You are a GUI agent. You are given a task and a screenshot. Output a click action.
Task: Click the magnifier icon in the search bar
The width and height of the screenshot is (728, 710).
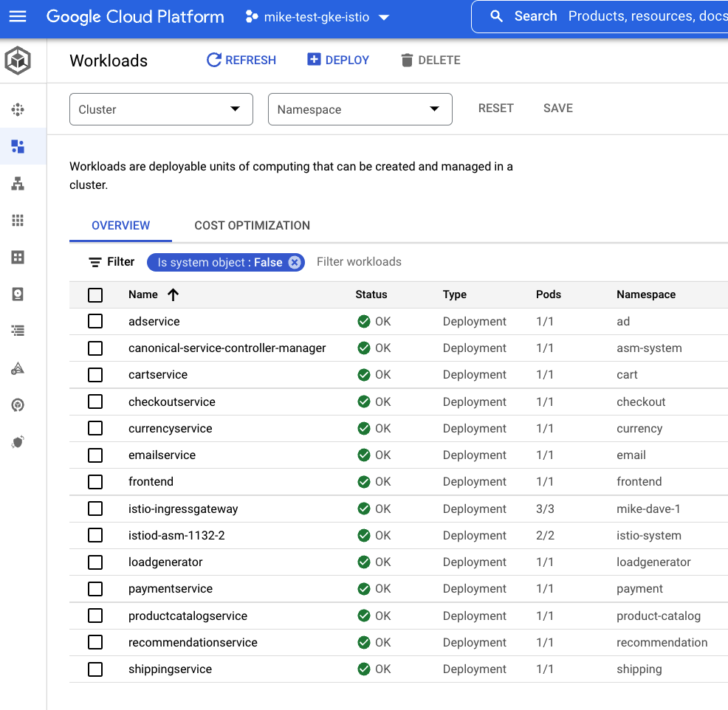tap(496, 16)
